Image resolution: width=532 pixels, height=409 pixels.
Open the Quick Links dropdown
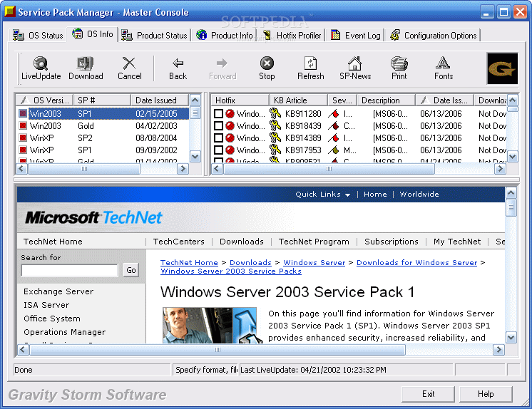[322, 195]
